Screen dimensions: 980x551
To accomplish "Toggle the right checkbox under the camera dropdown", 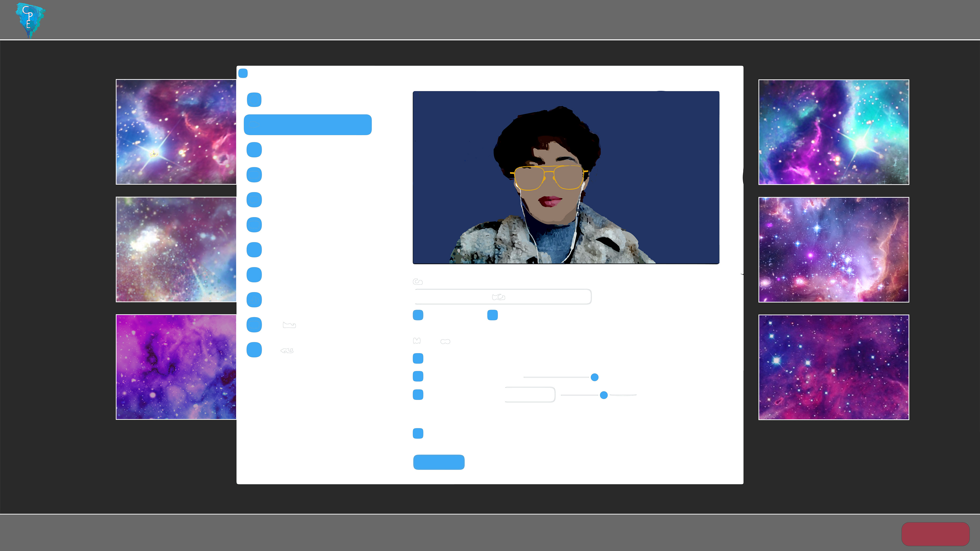I will coord(492,315).
